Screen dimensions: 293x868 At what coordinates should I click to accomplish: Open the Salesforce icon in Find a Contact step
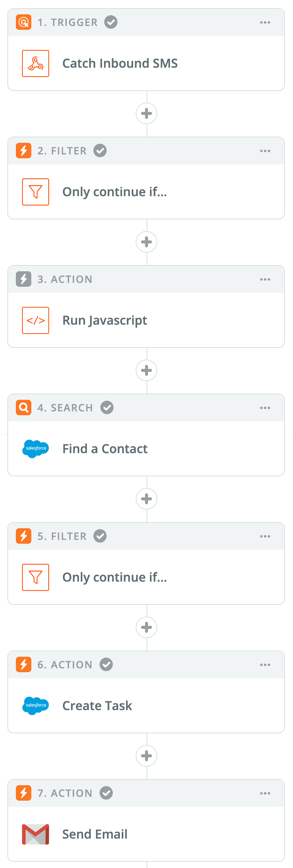tap(36, 449)
